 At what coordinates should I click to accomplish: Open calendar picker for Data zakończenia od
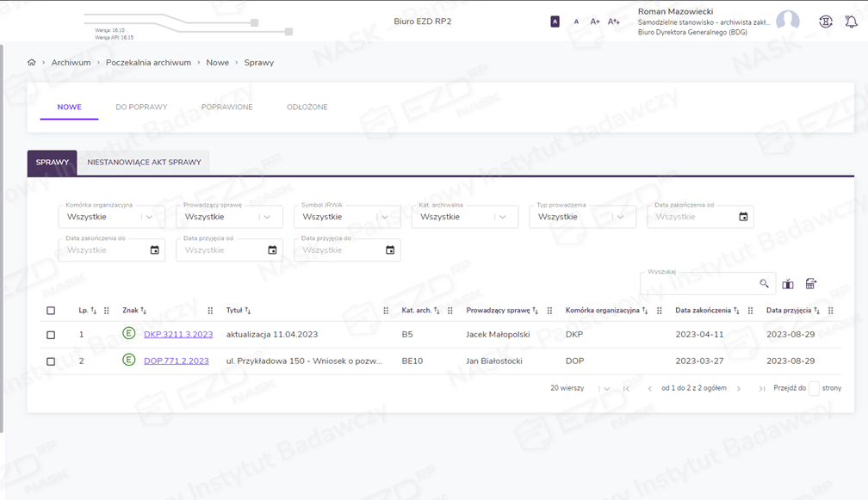coord(743,217)
